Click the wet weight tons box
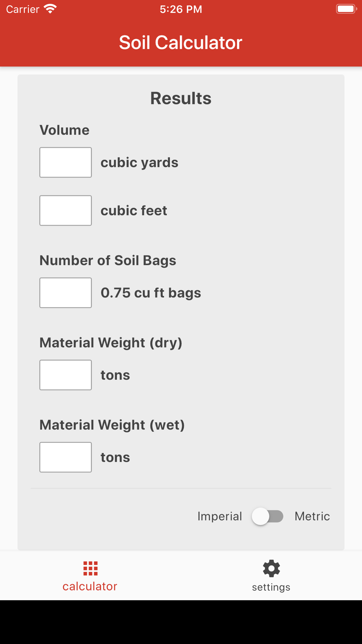Viewport: 362px width, 644px height. tap(66, 457)
